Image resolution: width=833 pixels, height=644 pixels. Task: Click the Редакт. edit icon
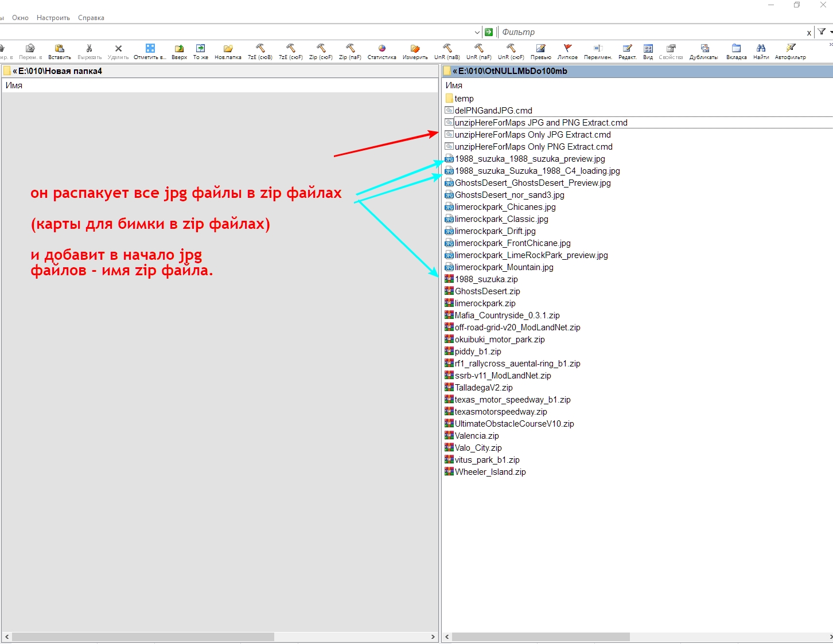[627, 48]
